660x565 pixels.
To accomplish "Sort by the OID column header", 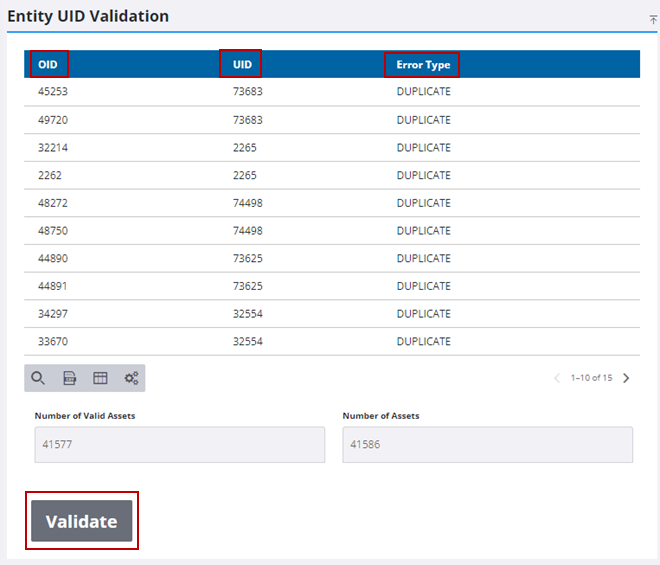I will coord(48,64).
